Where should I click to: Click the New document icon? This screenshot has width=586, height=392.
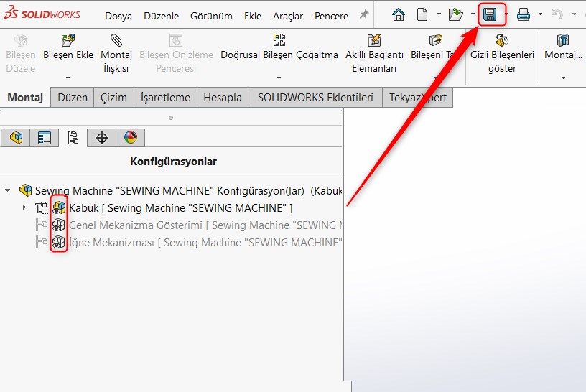422,14
